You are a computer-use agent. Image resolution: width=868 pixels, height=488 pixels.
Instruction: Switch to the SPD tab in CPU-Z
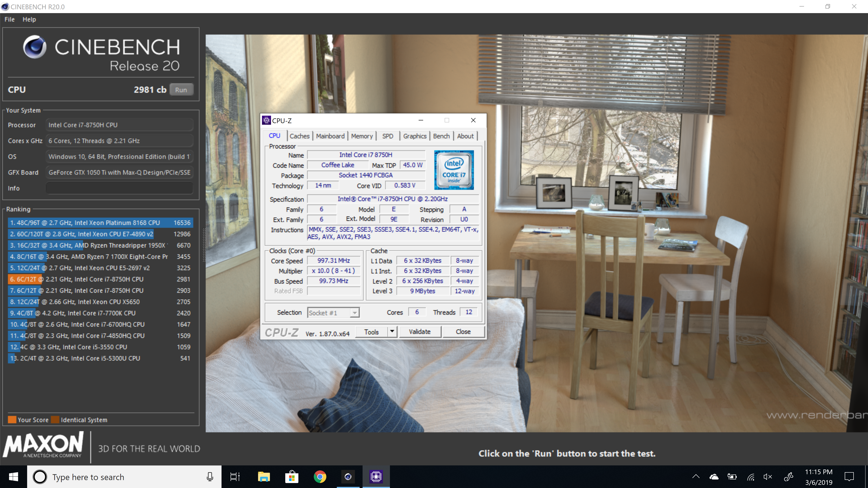[387, 136]
